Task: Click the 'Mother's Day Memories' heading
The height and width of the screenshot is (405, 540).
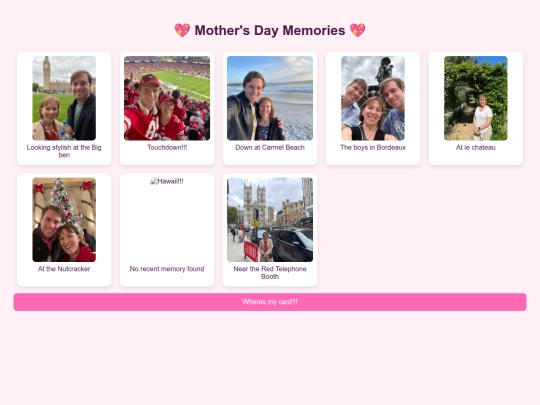Action: pyautogui.click(x=270, y=30)
